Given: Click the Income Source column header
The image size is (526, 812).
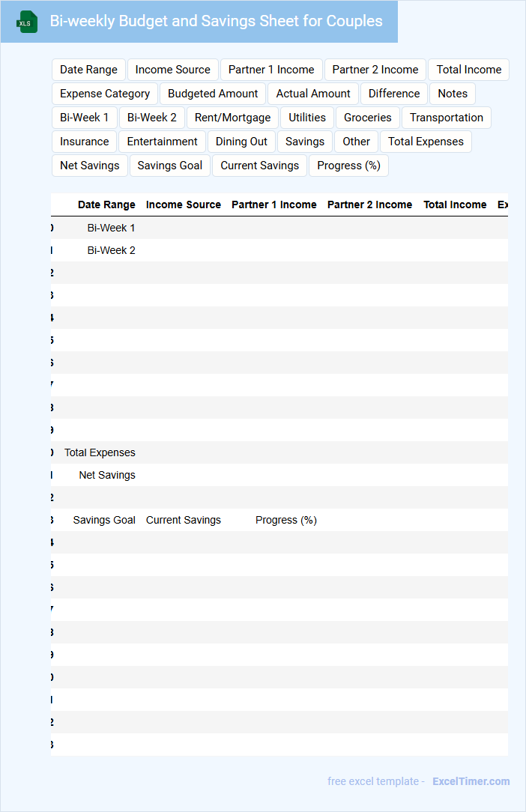Looking at the screenshot, I should [x=183, y=204].
